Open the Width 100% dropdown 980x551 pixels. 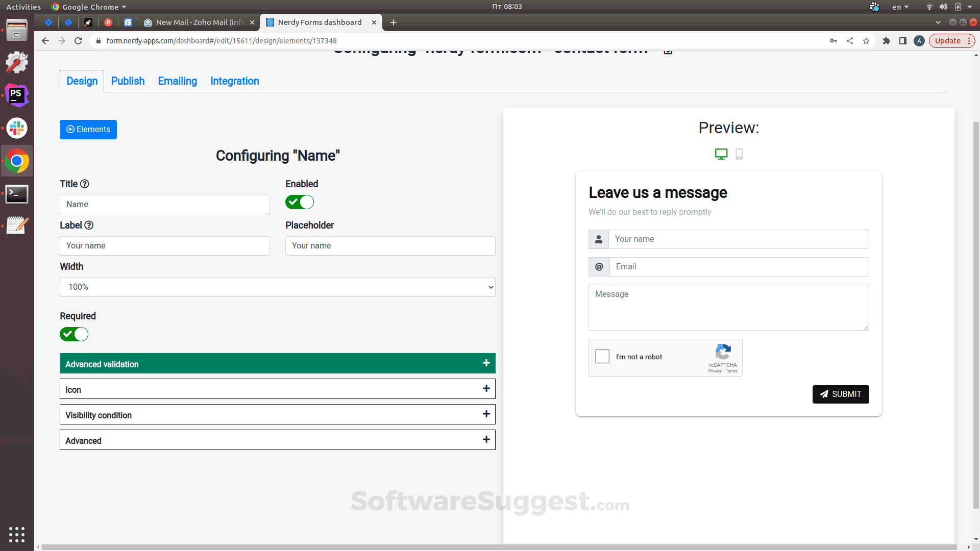[x=277, y=287]
